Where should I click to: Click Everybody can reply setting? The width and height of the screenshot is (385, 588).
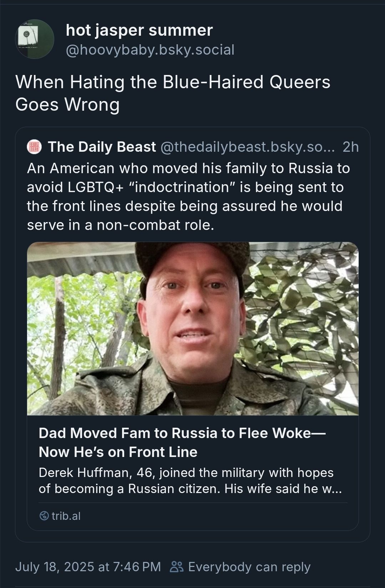tap(249, 567)
